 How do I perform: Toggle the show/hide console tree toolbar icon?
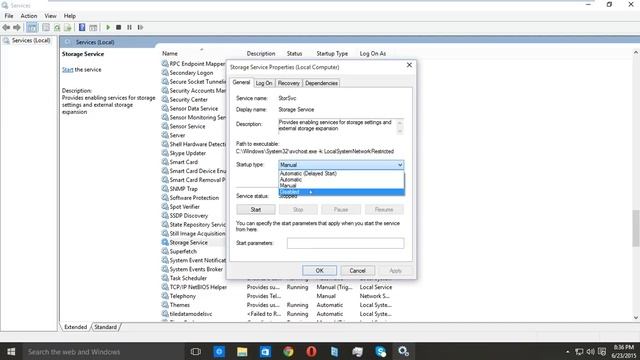32,27
